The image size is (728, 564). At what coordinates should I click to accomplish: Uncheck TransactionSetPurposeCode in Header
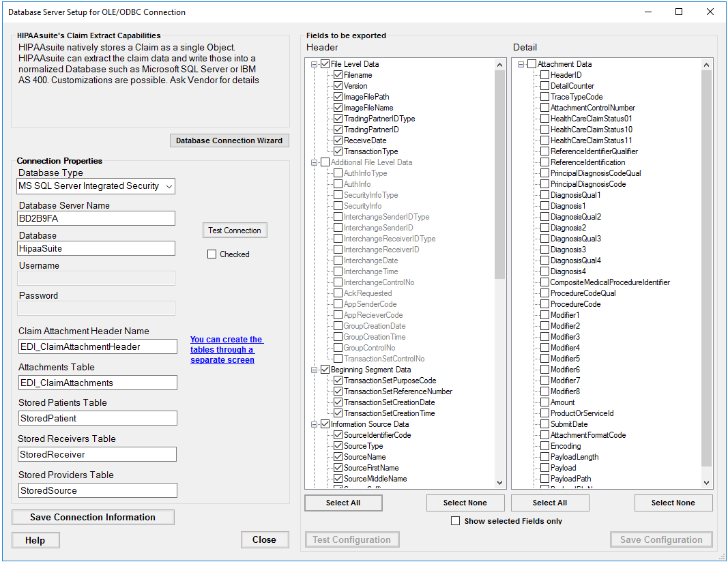[x=337, y=380]
